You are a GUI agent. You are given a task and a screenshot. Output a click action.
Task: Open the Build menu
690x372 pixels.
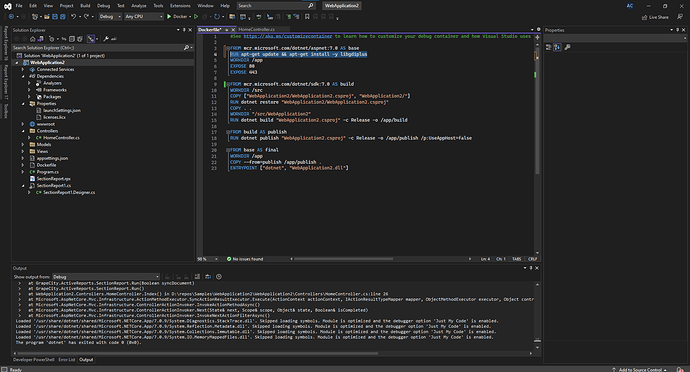[85, 6]
